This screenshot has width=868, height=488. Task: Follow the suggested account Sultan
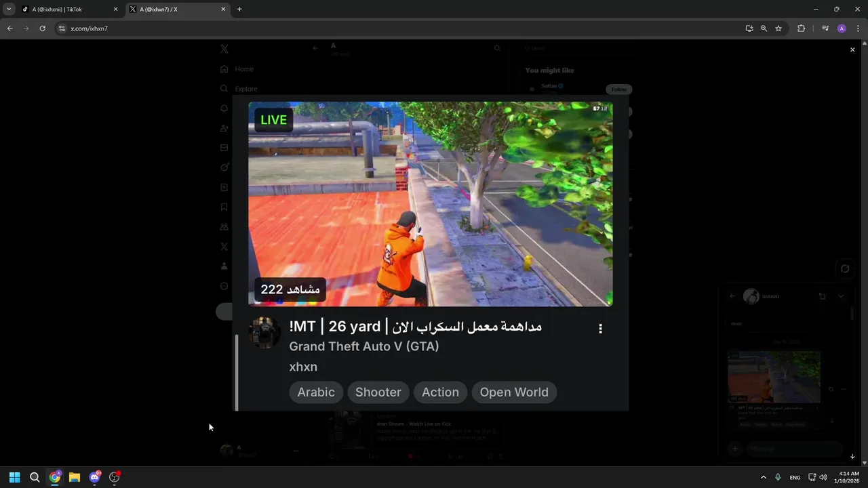pos(618,89)
